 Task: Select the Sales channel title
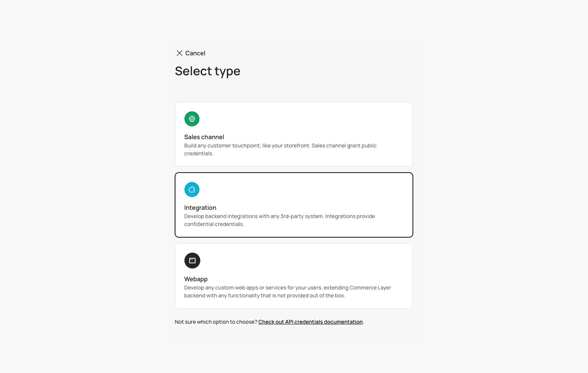[204, 137]
